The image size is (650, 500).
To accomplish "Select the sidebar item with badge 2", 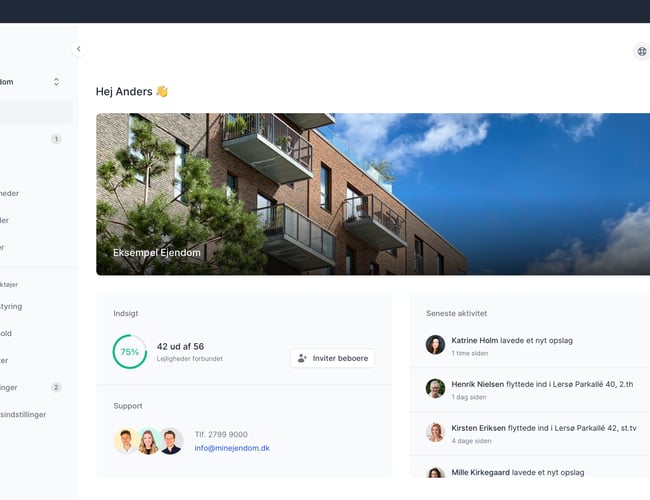I will click(31, 387).
